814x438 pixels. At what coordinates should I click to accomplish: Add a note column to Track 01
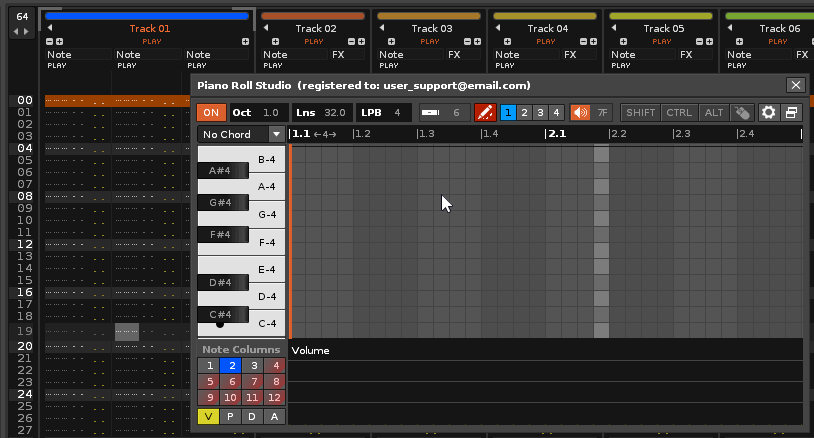point(59,42)
